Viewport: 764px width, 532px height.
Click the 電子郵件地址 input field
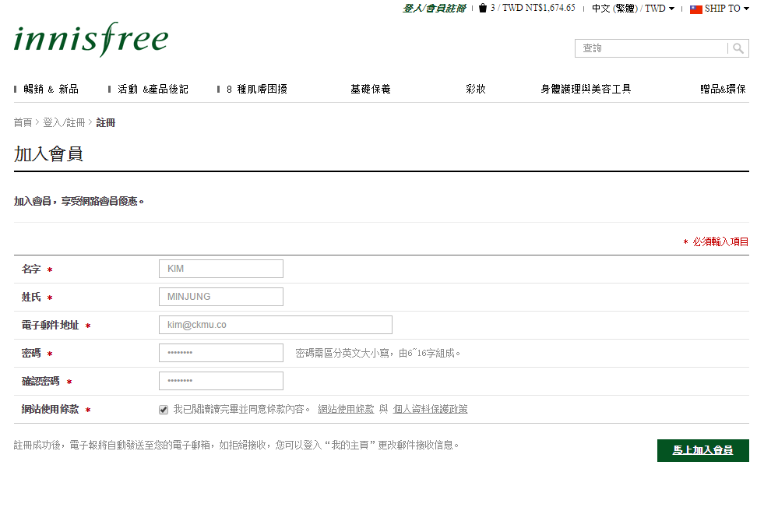275,325
